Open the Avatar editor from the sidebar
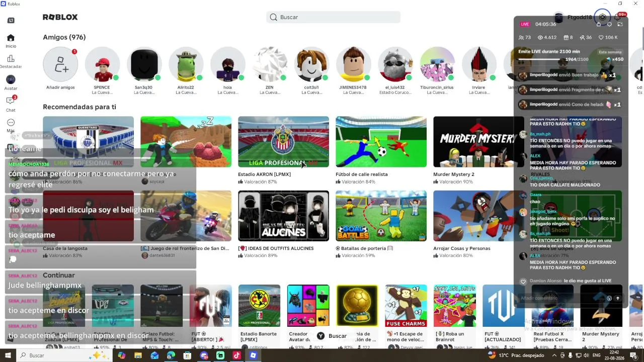 [11, 83]
